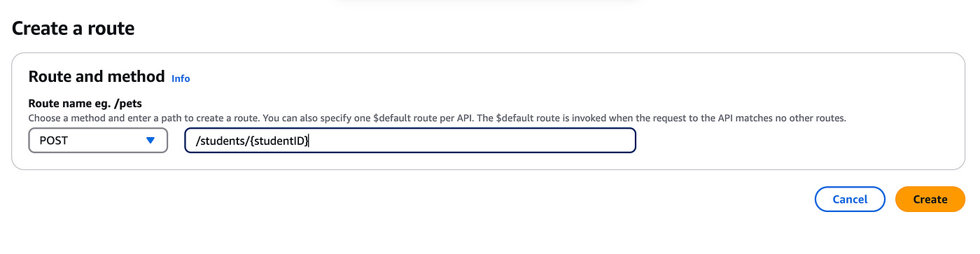Click inside {studentID} parameter text

pyautogui.click(x=279, y=141)
